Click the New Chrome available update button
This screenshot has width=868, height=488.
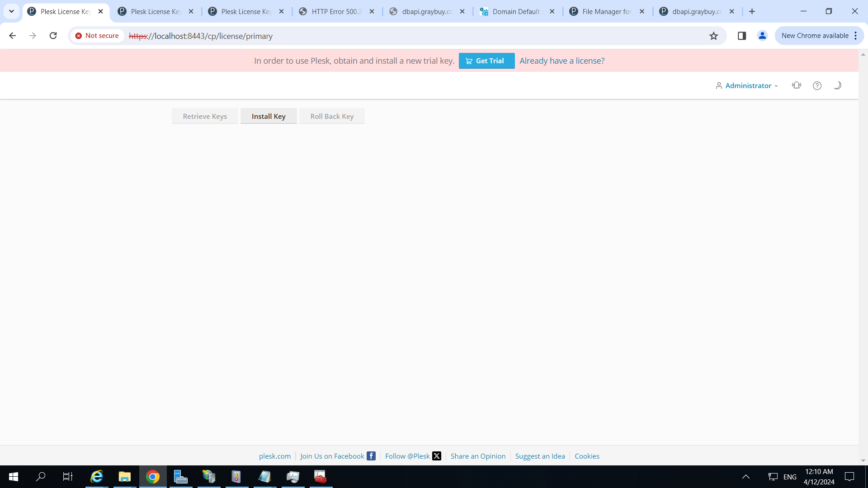tap(815, 36)
